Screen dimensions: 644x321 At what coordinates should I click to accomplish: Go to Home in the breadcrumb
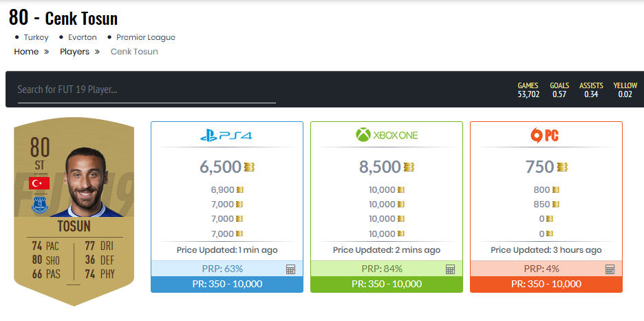pyautogui.click(x=26, y=52)
